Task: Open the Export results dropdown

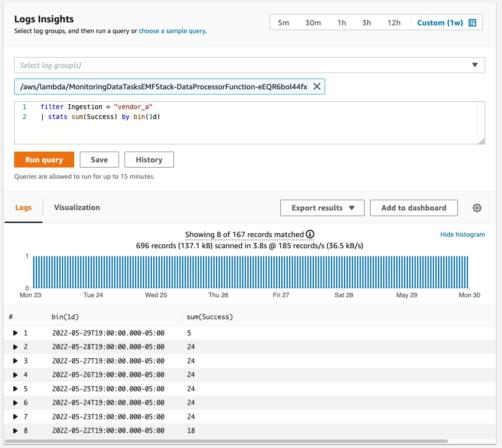Action: point(322,208)
